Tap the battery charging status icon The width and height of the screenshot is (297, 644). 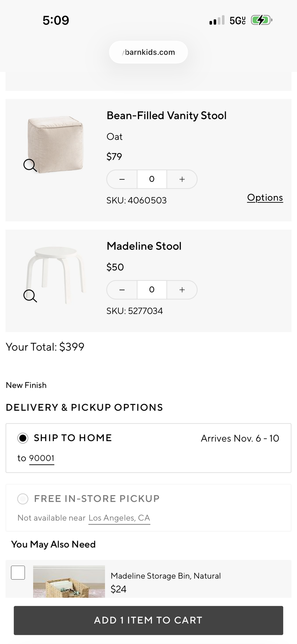pos(261,20)
